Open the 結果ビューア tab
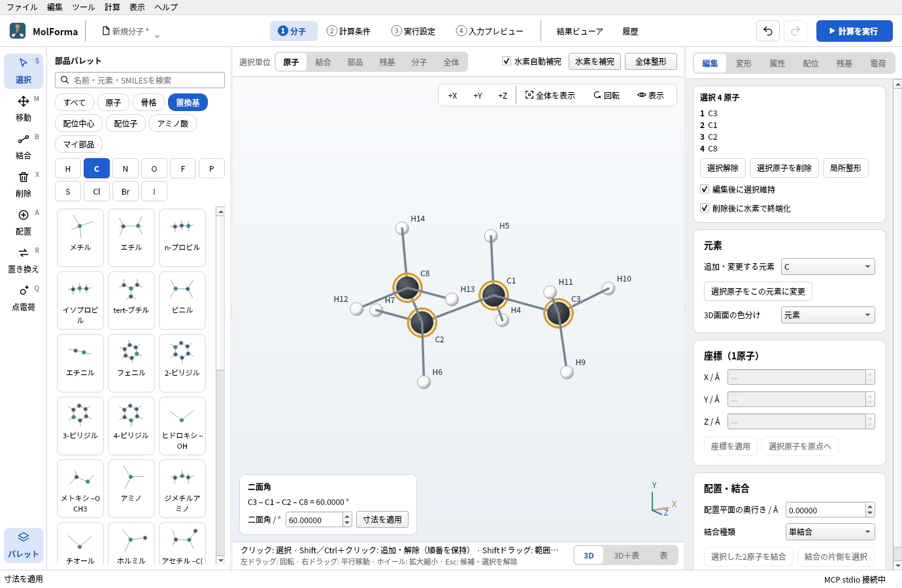 click(580, 31)
